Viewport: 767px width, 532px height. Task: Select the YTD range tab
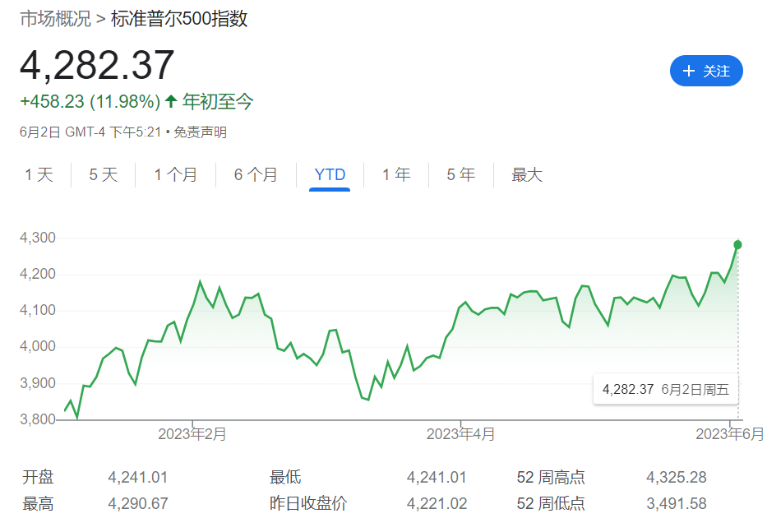(x=330, y=174)
